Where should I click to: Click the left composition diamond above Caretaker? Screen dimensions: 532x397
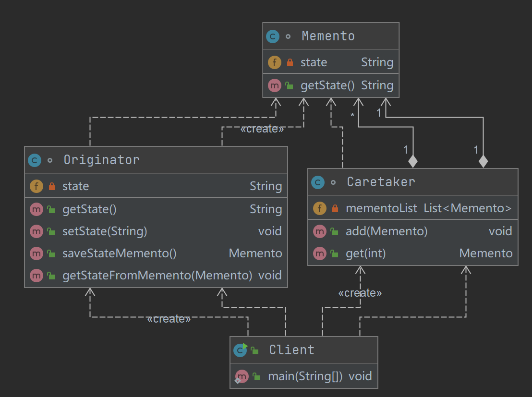pos(412,162)
